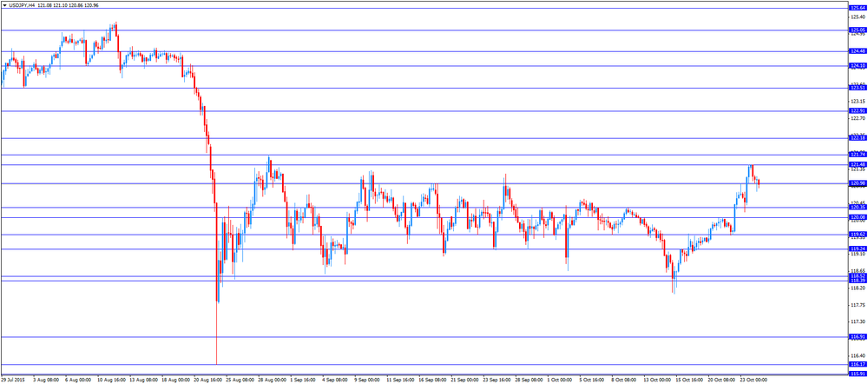Image resolution: width=868 pixels, height=384 pixels.
Task: Click the 20 Oct 08:00 time label
Action: [723, 381]
